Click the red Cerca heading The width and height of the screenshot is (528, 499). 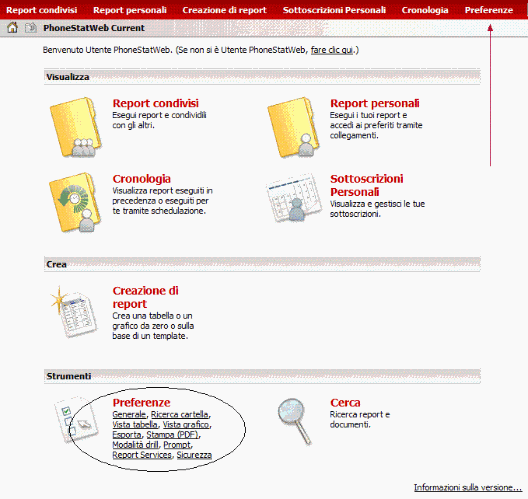click(x=345, y=402)
